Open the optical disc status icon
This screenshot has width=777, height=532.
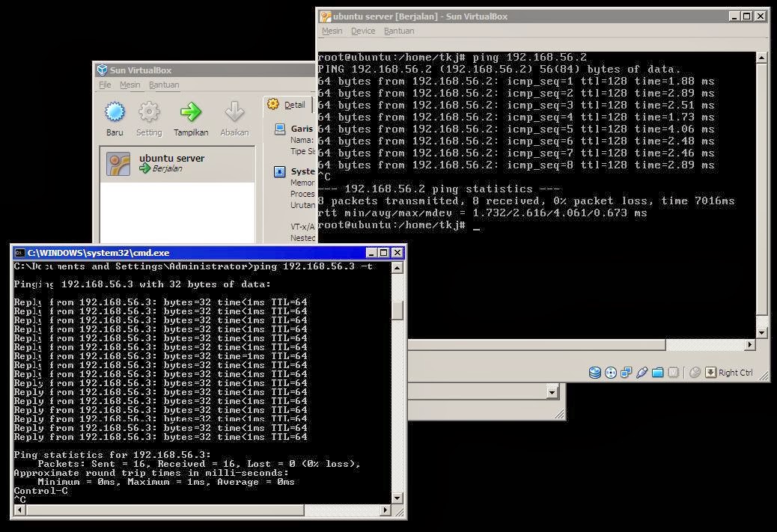pyautogui.click(x=612, y=372)
